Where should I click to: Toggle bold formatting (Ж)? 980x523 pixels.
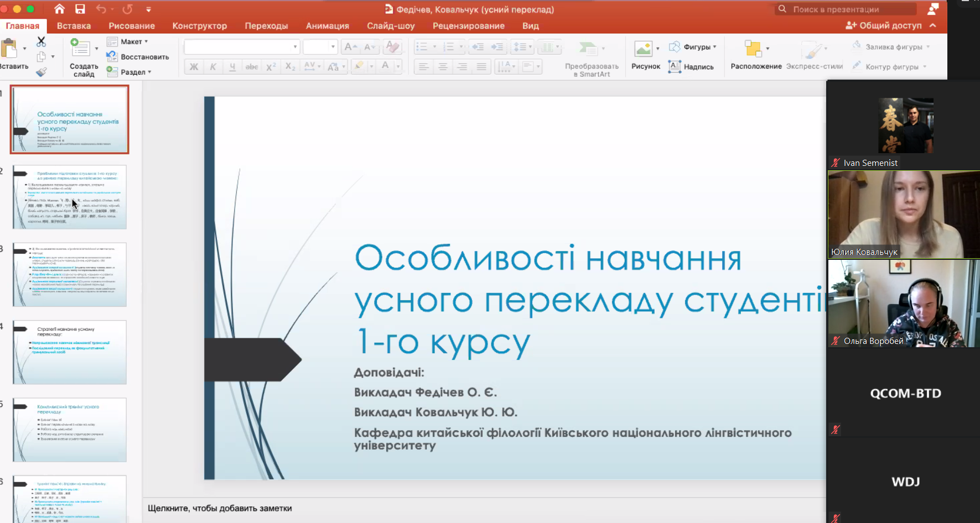[194, 66]
